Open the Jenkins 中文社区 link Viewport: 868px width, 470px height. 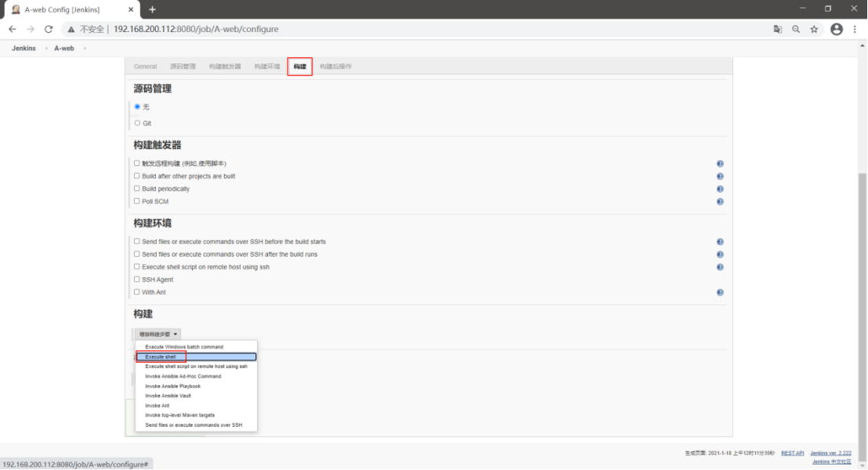pos(831,461)
